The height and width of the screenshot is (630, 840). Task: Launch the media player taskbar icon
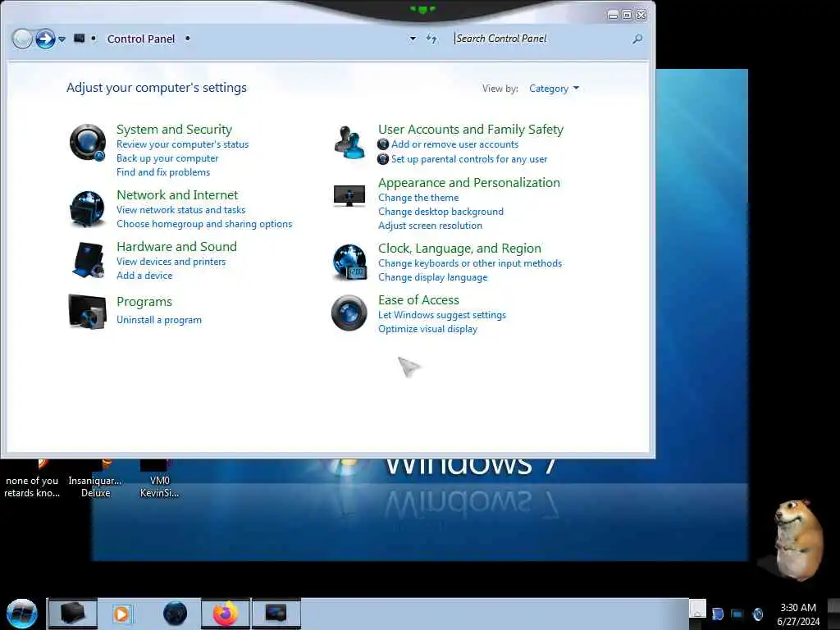(123, 614)
